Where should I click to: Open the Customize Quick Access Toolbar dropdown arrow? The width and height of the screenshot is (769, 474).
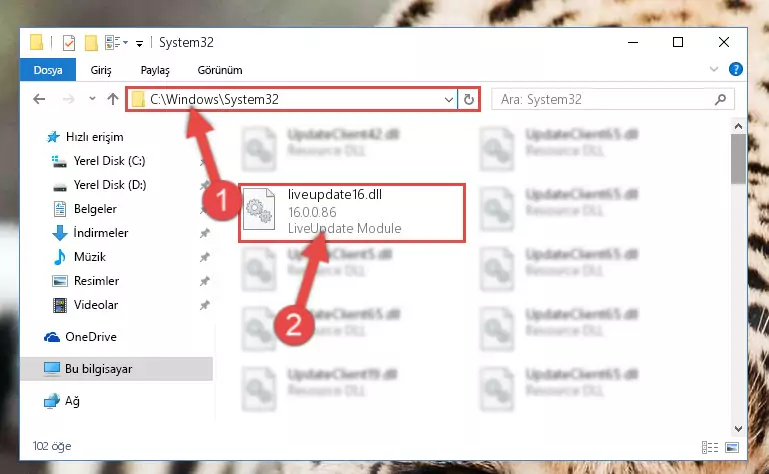(139, 44)
